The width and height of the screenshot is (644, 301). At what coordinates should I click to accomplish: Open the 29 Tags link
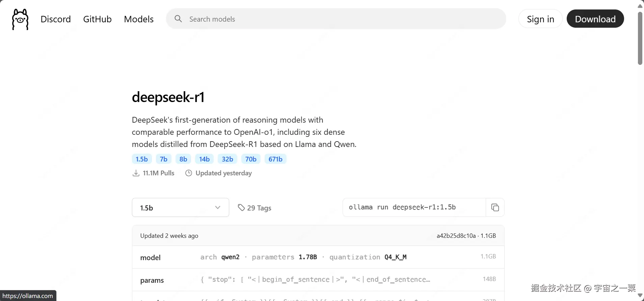point(259,208)
